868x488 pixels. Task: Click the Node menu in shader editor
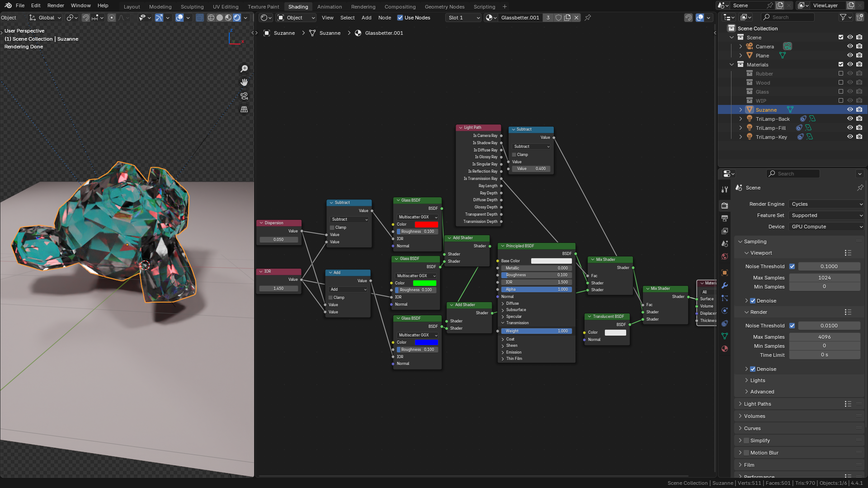click(x=385, y=18)
